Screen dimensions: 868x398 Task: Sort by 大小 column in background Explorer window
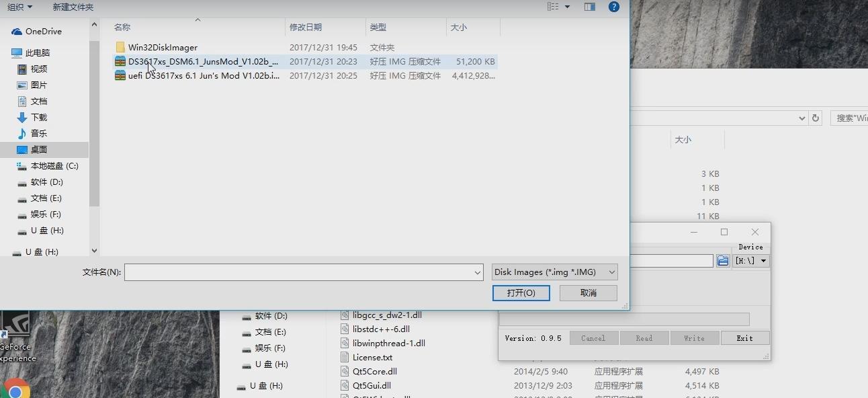(x=683, y=140)
